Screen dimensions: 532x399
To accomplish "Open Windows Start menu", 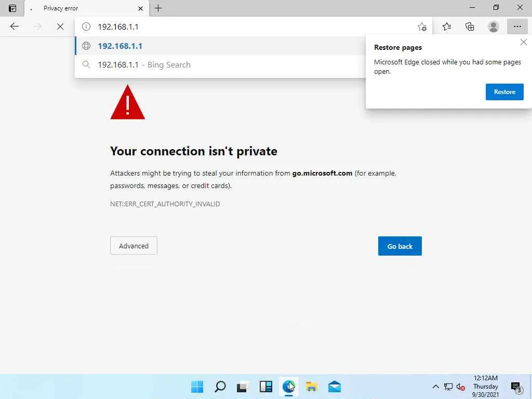I will coord(197,387).
